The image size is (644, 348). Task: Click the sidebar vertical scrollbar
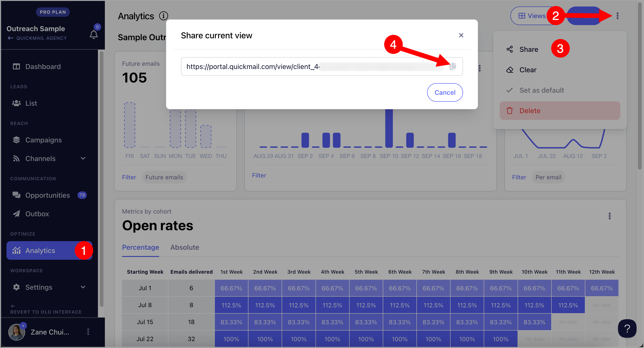pyautogui.click(x=101, y=179)
